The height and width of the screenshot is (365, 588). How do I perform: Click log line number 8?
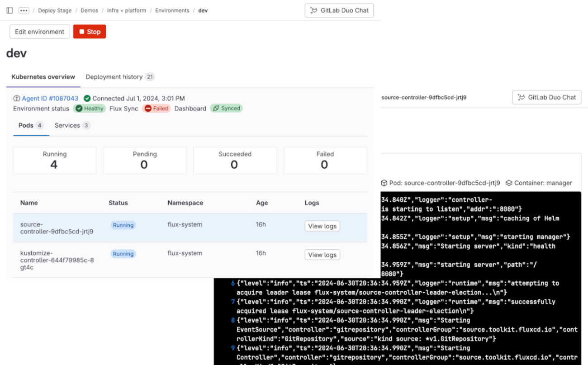point(233,320)
